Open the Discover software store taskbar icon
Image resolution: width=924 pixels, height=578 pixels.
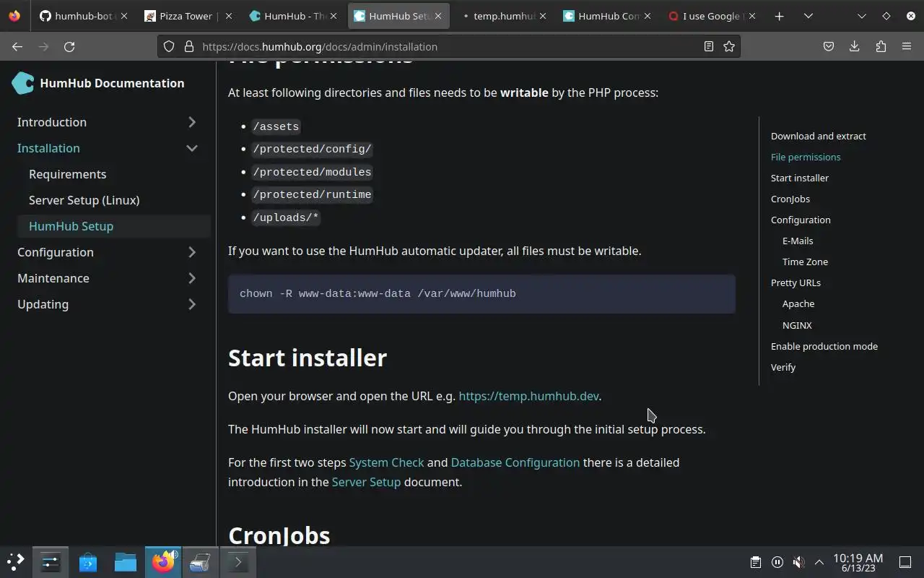(88, 562)
